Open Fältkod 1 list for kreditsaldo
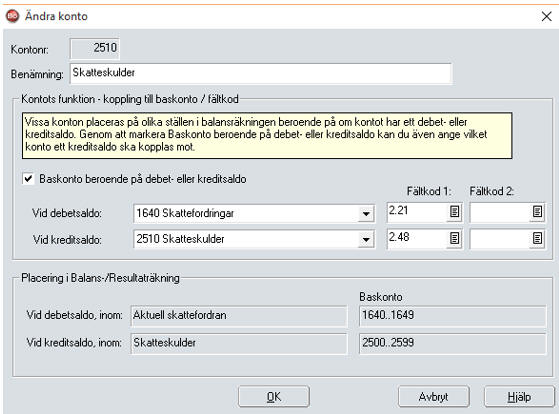 point(454,238)
